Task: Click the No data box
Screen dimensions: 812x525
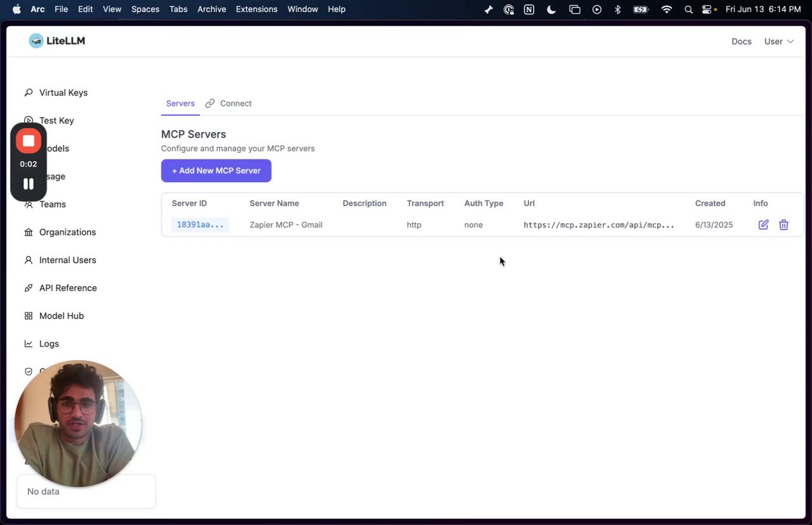Action: 86,491
